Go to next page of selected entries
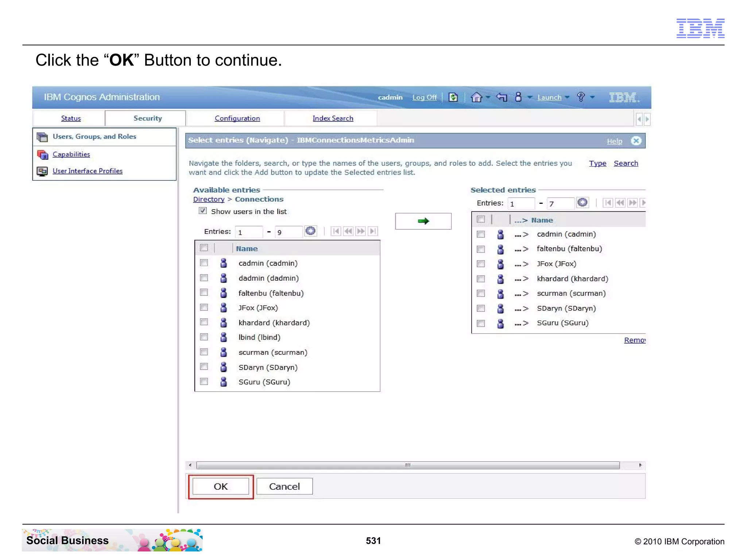The width and height of the screenshot is (747, 560). [632, 203]
